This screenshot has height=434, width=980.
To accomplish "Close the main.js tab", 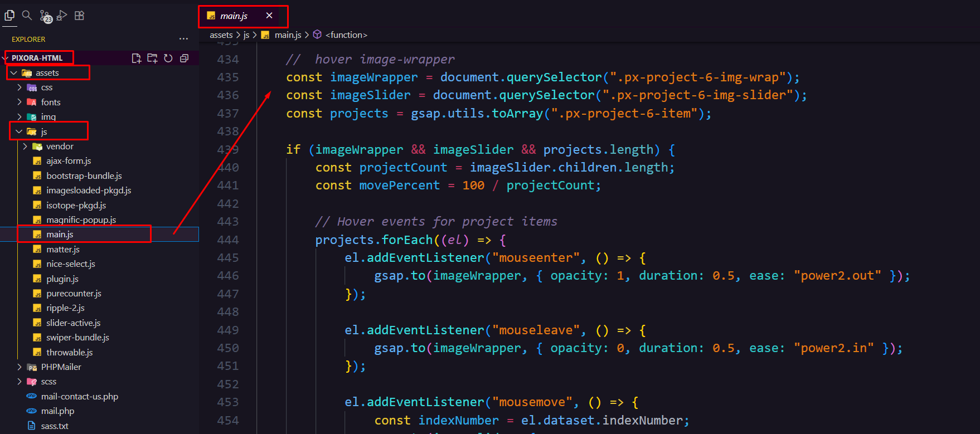I will tap(269, 16).
